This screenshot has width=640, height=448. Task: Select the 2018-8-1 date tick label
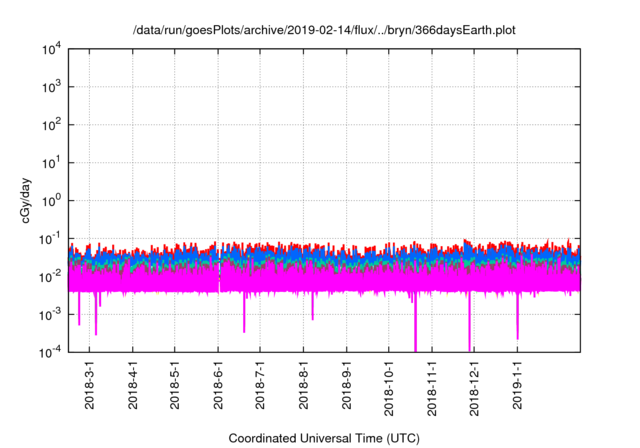click(x=303, y=385)
